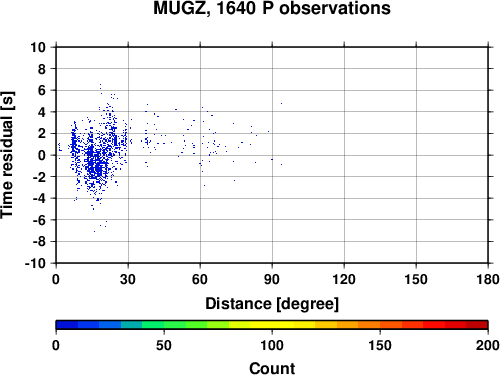Click the y-axis tick label '-2'
The width and height of the screenshot is (500, 375).
39,177
